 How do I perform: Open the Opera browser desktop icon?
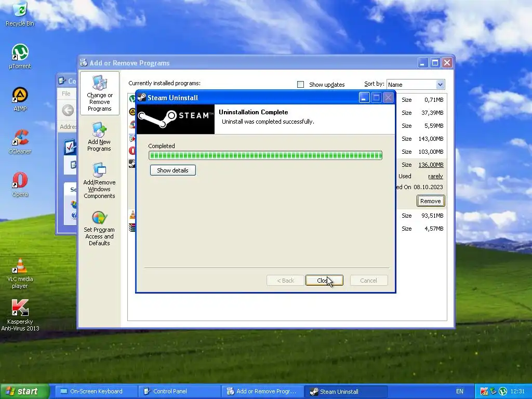(x=20, y=184)
